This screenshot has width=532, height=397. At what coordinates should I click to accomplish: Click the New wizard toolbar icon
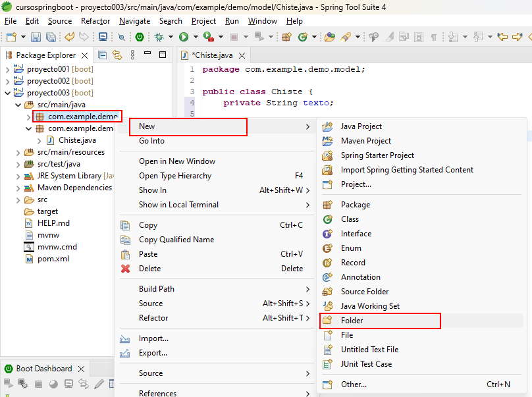[12, 37]
